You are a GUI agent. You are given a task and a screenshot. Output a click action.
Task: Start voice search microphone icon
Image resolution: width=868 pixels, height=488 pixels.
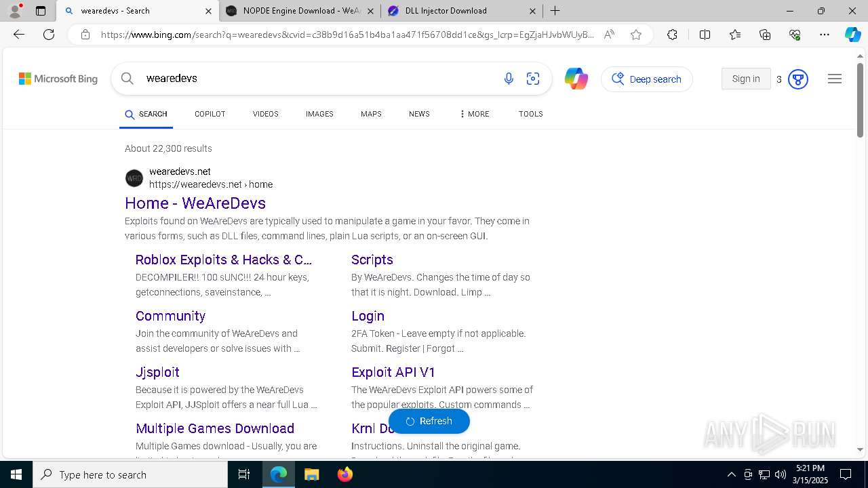pyautogui.click(x=509, y=79)
